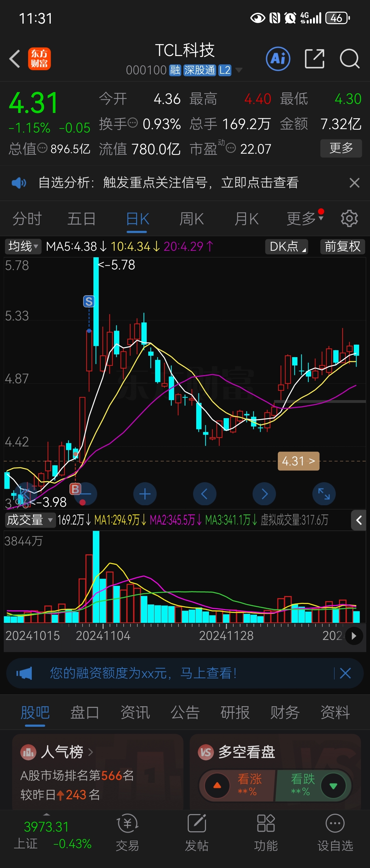The height and width of the screenshot is (868, 370).
Task: Open the Ai assistant icon
Action: tap(278, 58)
